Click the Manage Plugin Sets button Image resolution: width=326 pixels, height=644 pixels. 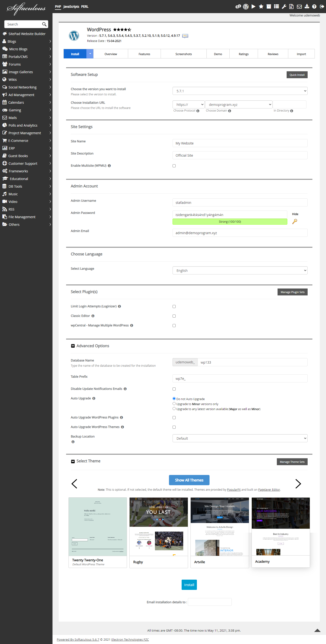pyautogui.click(x=293, y=292)
